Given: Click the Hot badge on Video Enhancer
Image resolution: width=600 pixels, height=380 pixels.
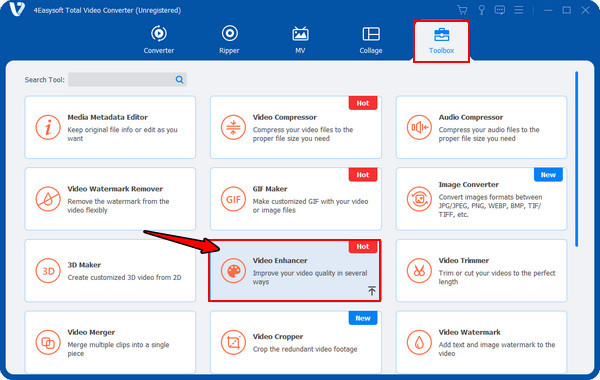Looking at the screenshot, I should (x=363, y=246).
